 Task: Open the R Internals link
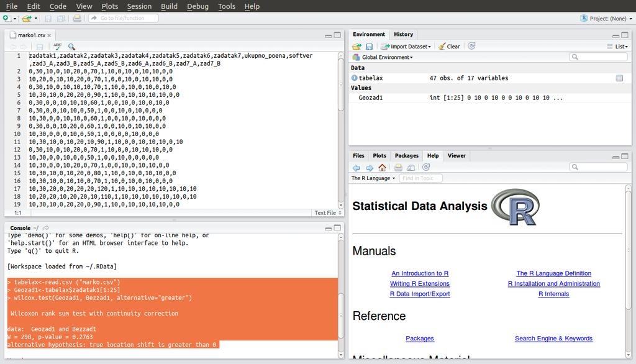point(553,294)
